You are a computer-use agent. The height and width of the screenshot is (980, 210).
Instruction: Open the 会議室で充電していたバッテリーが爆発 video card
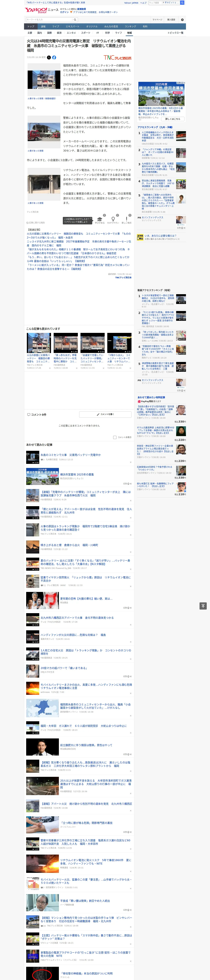click(x=92, y=351)
